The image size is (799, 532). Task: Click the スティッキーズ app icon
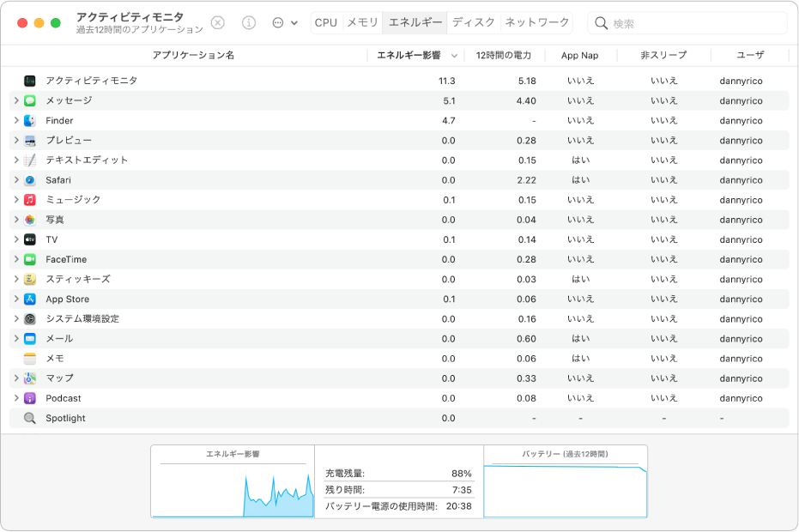(x=30, y=279)
